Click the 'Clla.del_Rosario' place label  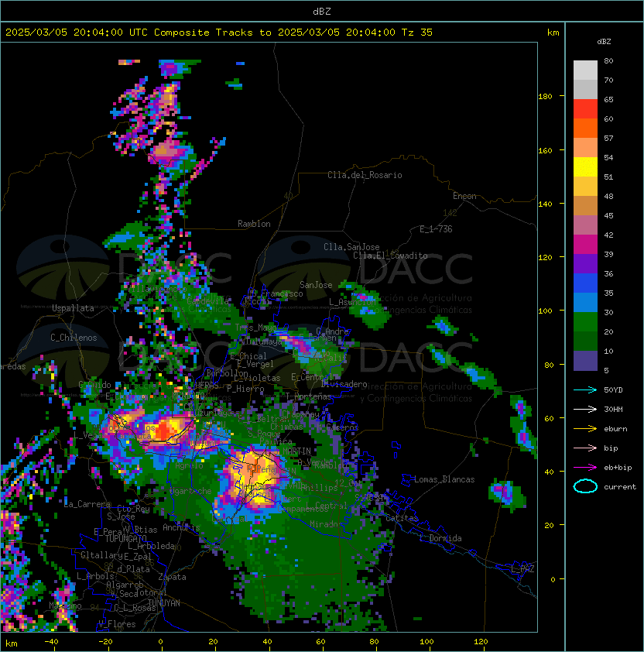coord(365,175)
